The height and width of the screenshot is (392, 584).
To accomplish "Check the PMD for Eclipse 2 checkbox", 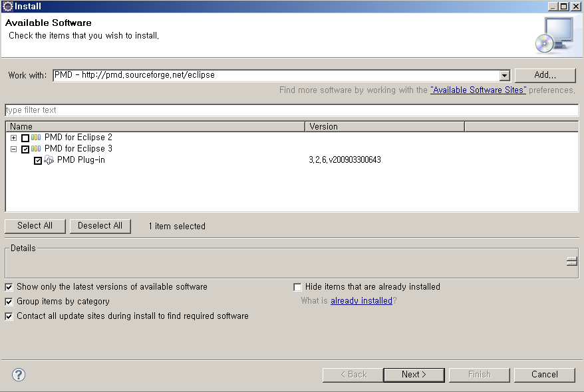I will point(25,138).
